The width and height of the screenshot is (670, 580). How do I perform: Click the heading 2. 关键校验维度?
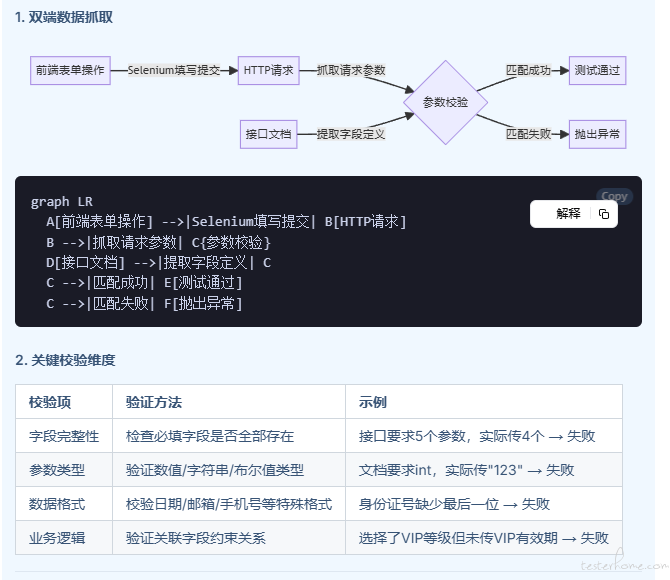tap(65, 360)
